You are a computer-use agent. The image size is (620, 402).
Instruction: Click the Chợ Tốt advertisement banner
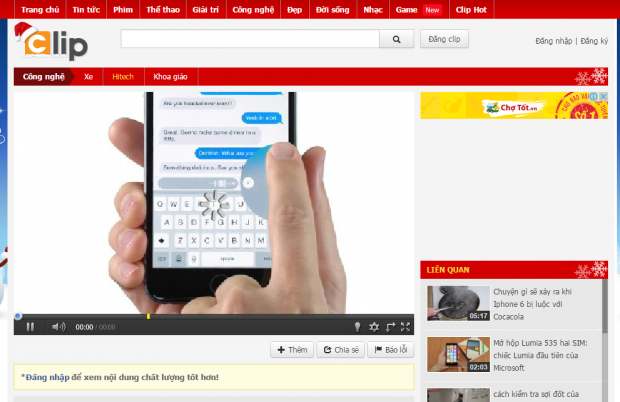[x=514, y=106]
